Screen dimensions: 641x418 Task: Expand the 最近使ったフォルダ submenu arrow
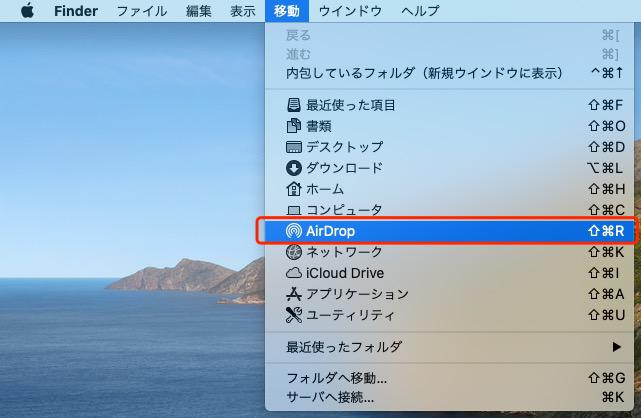coord(616,347)
